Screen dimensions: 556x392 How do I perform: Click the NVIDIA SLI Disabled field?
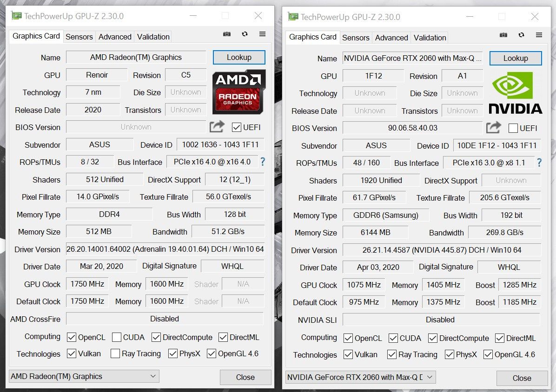click(x=442, y=320)
